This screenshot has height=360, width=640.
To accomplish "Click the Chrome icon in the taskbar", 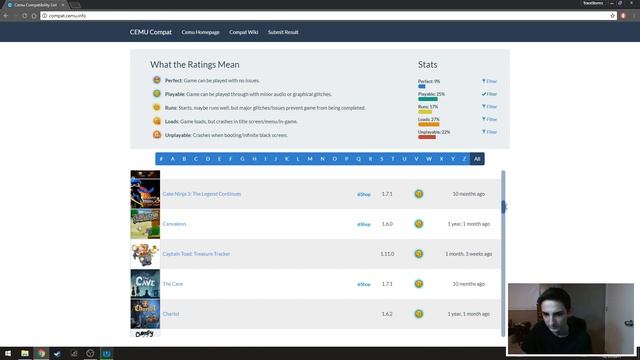I will point(41,353).
